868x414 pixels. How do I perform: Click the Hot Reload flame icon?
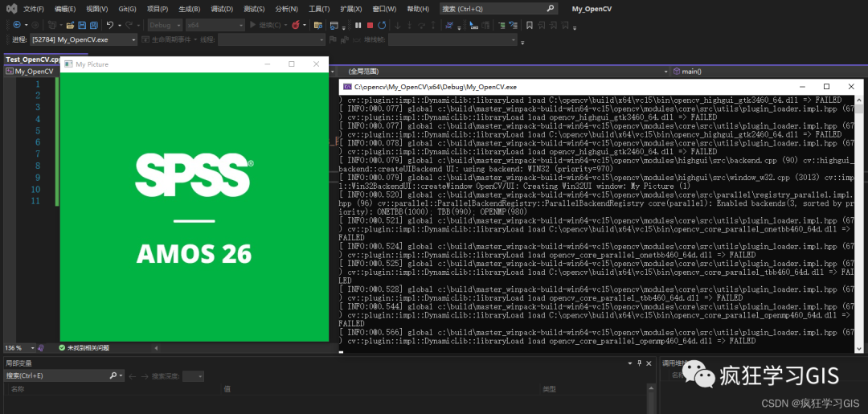tap(296, 25)
